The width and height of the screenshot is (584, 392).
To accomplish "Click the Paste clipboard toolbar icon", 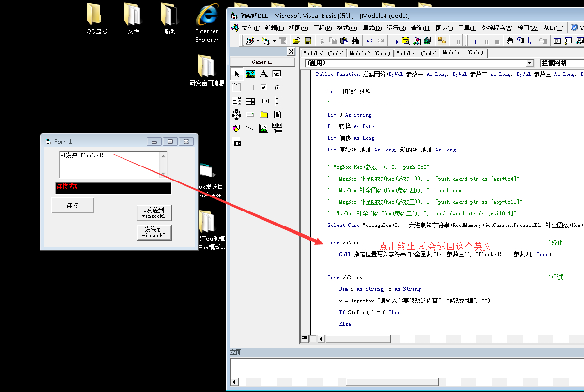I will tap(344, 41).
